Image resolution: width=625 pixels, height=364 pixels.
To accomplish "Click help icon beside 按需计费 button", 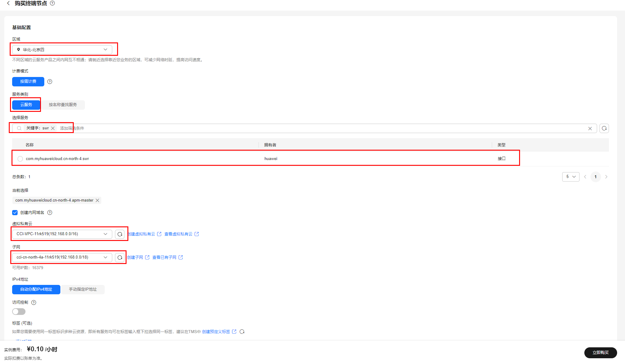I will pyautogui.click(x=50, y=82).
